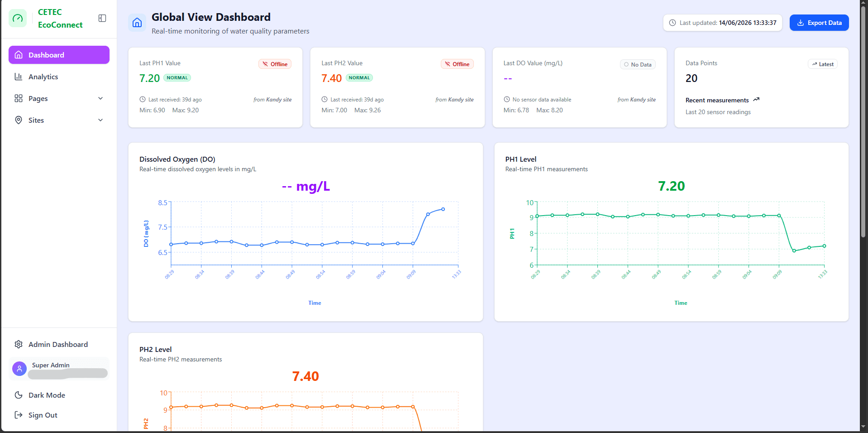Click 'Max: 9.26' in PH2 card

[367, 110]
